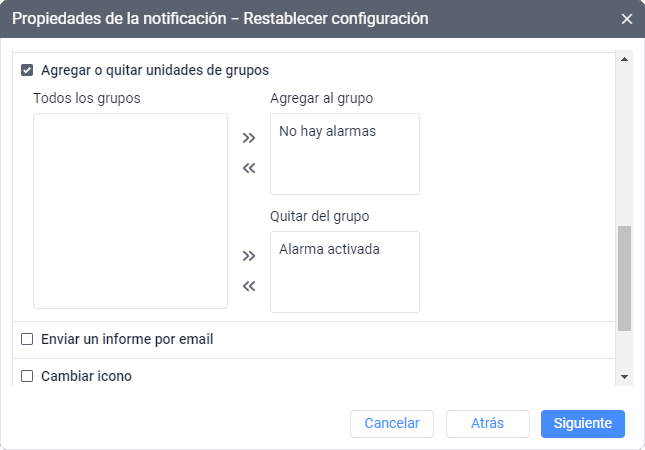645x450 pixels.
Task: Proceed with the Siguiente button
Action: tap(583, 423)
